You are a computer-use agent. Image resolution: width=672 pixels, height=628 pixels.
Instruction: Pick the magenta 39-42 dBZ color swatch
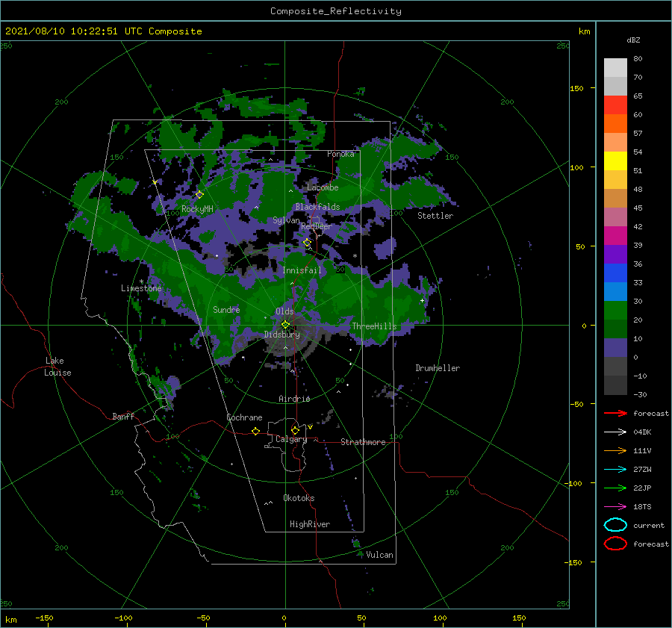coord(615,236)
